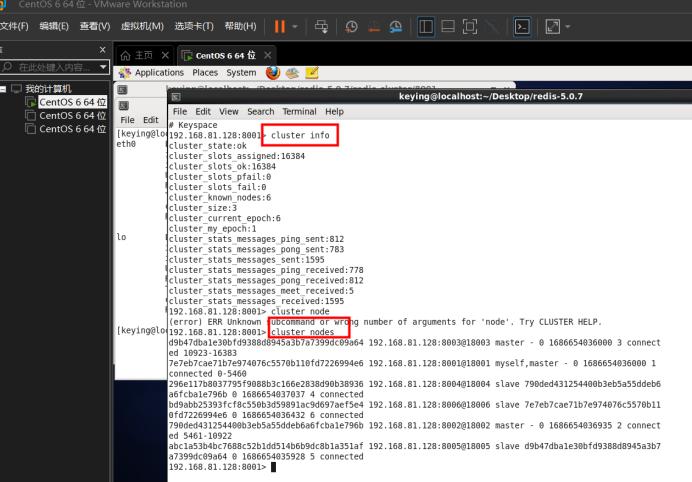This screenshot has width=692, height=482.
Task: Close the CentOS 6 64 位 tab
Action: click(267, 55)
